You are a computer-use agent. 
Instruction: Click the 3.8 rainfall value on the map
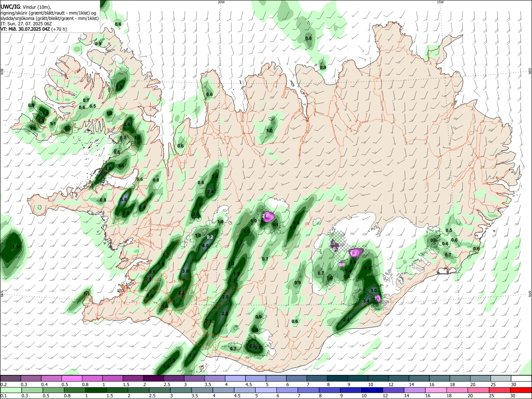[x=185, y=271]
